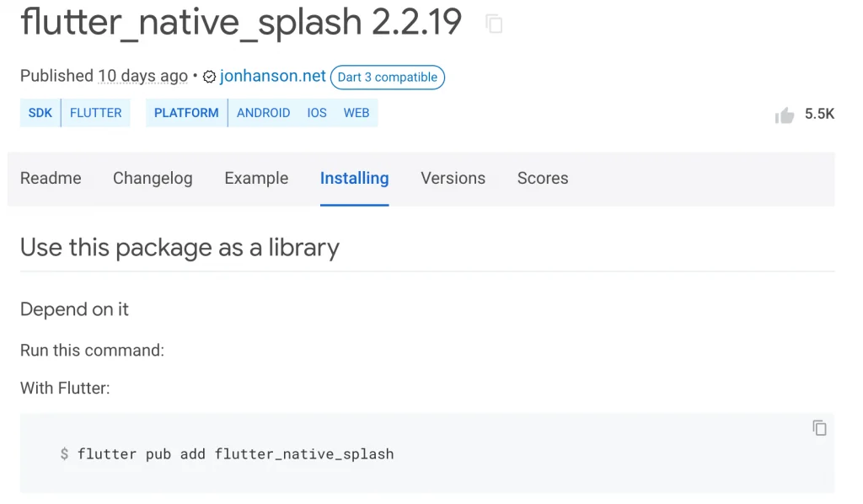Open the Changelog tab
The image size is (863, 504).
[153, 179]
